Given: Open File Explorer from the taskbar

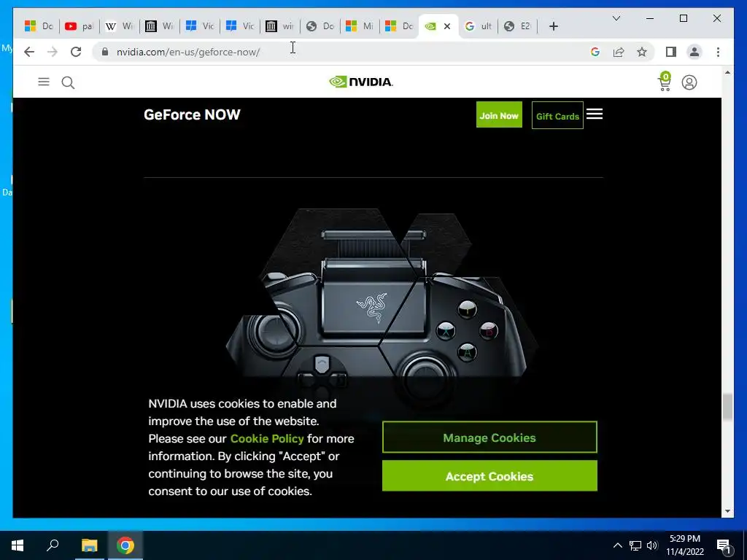Looking at the screenshot, I should click(89, 545).
